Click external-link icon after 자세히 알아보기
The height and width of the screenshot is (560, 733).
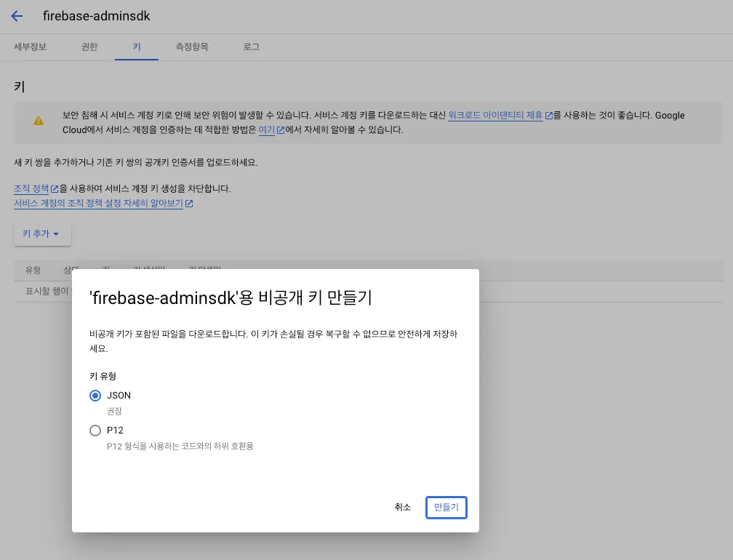[189, 204]
